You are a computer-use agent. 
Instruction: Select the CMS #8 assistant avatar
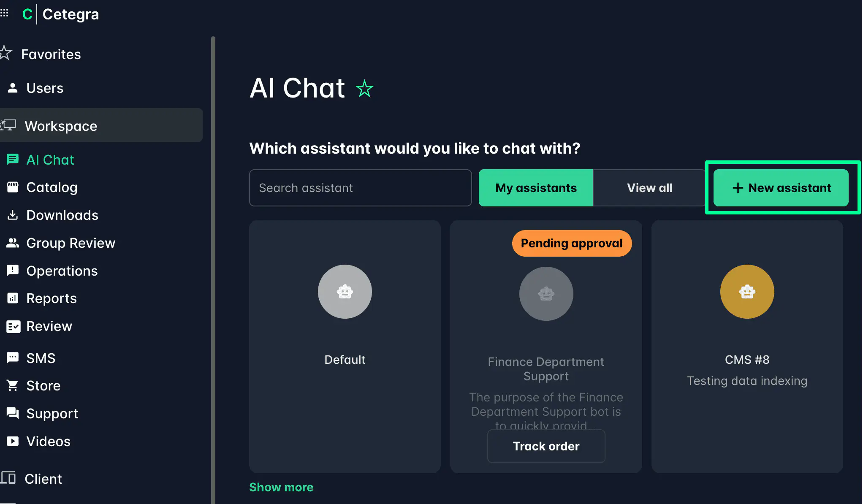click(x=747, y=292)
